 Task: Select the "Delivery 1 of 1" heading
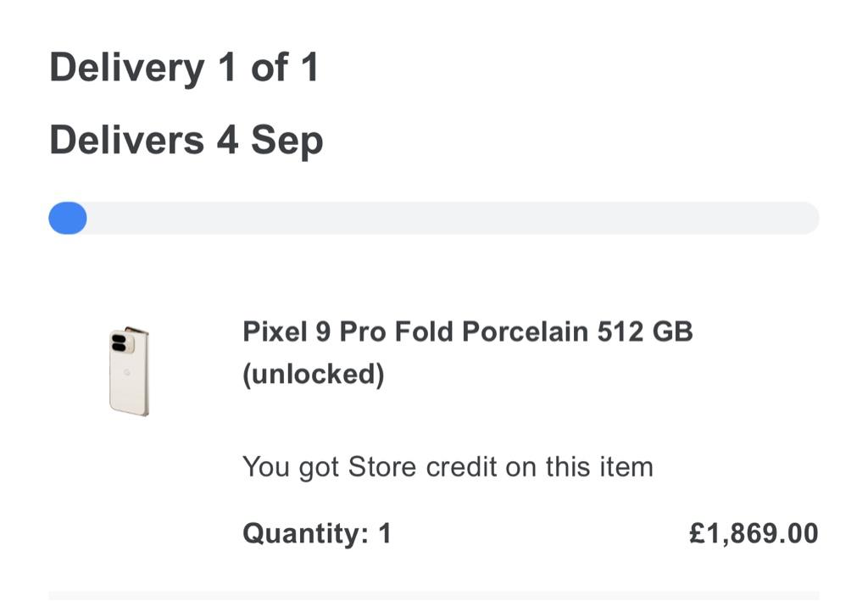[184, 67]
